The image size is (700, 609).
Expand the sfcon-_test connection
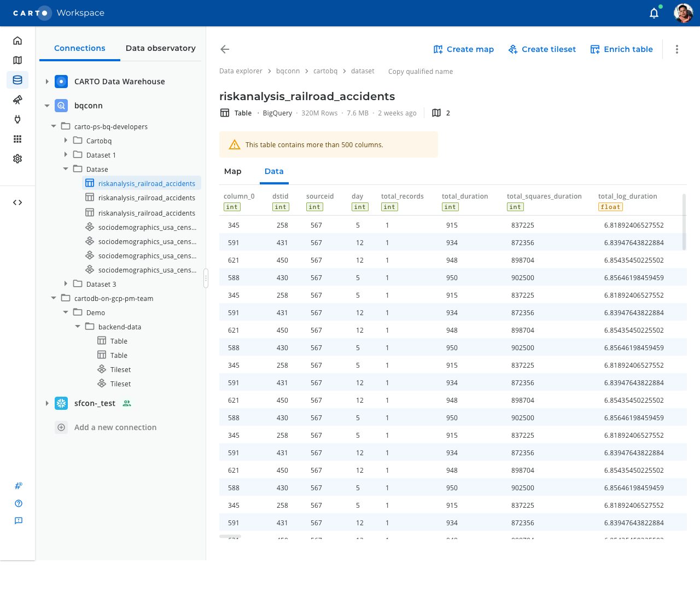(47, 403)
